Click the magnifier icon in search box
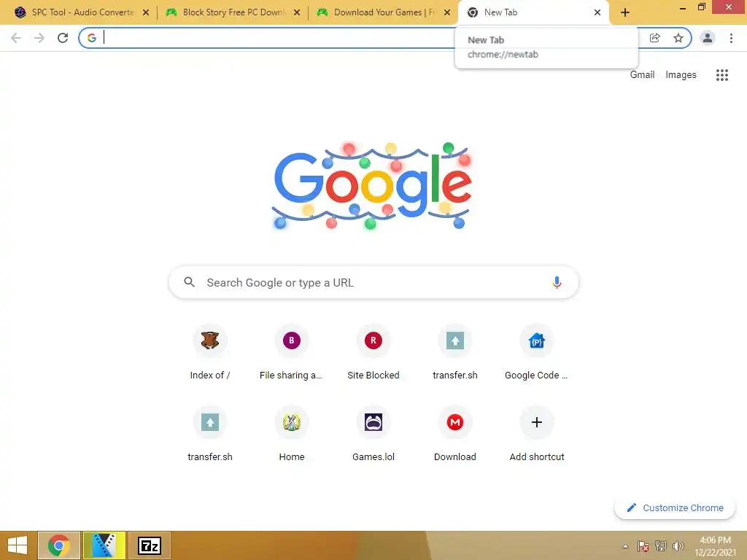This screenshot has height=560, width=747. [x=190, y=282]
